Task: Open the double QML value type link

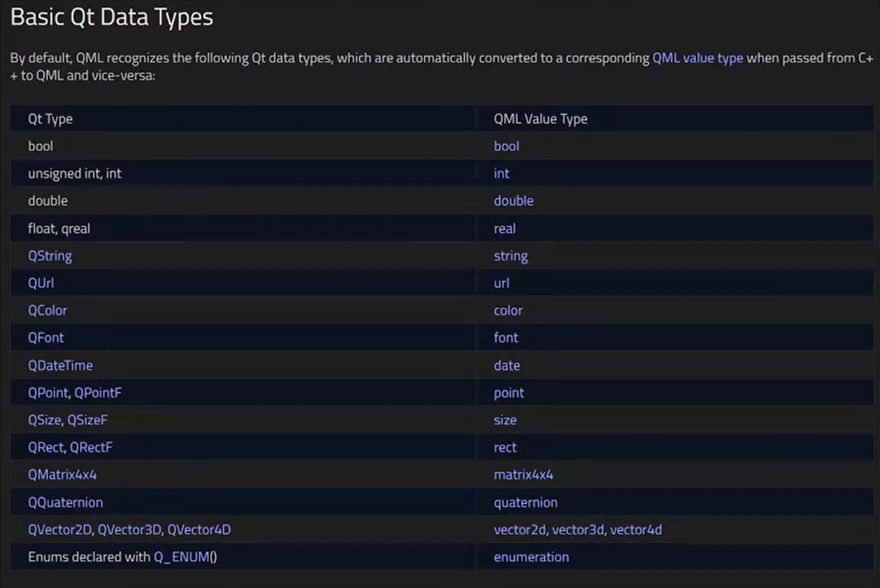Action: coord(513,201)
